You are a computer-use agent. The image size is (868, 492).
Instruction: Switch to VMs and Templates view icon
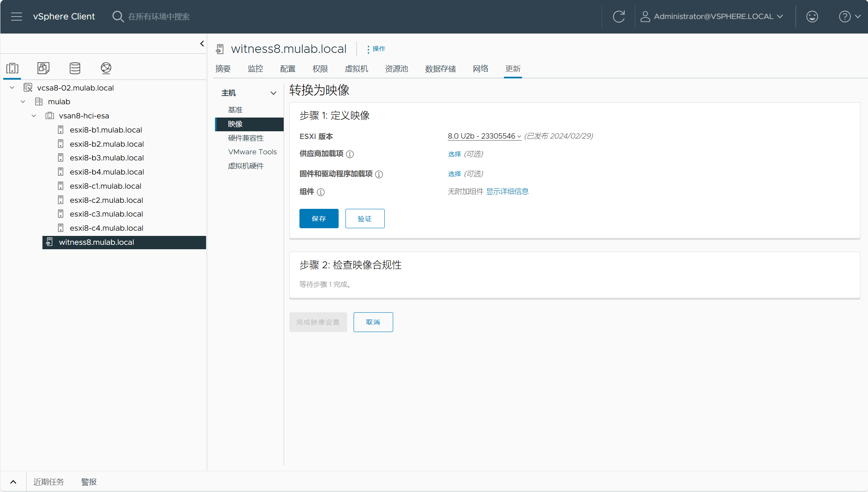tap(43, 68)
